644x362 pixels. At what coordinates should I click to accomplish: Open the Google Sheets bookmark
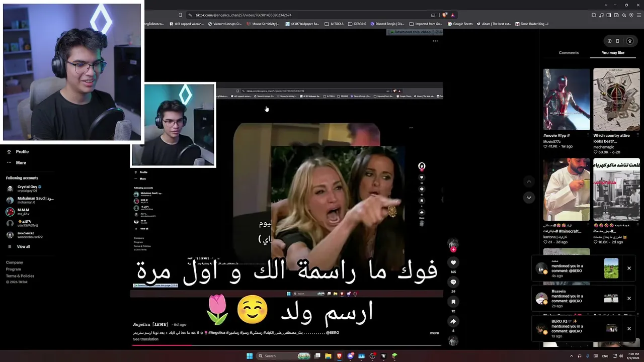[x=460, y=24]
